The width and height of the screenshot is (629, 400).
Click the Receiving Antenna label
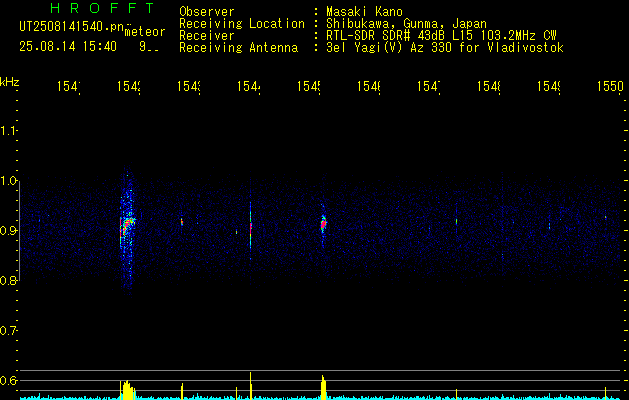(x=239, y=48)
